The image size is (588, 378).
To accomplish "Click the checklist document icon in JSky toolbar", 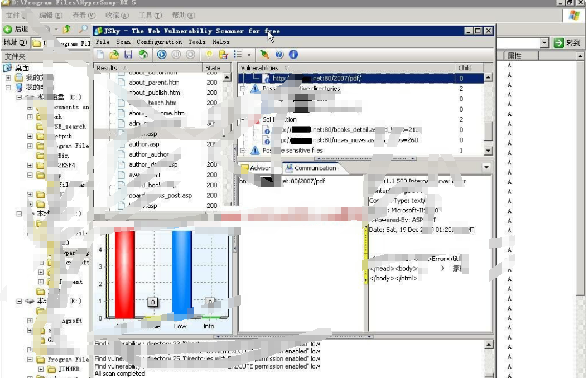I will pos(224,54).
